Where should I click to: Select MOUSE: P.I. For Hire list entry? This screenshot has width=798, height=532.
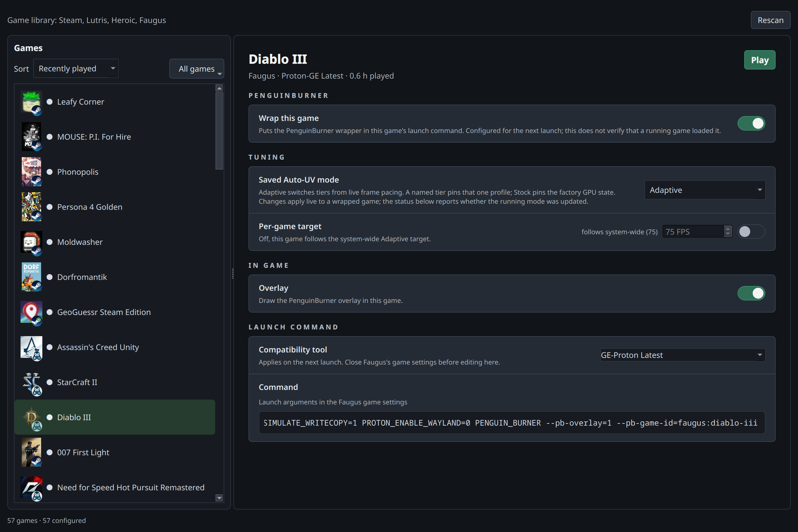115,137
